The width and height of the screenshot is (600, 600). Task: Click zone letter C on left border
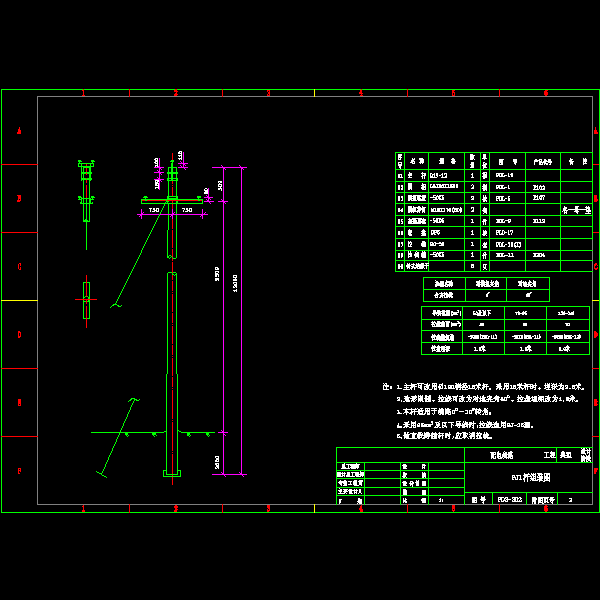click(x=19, y=267)
